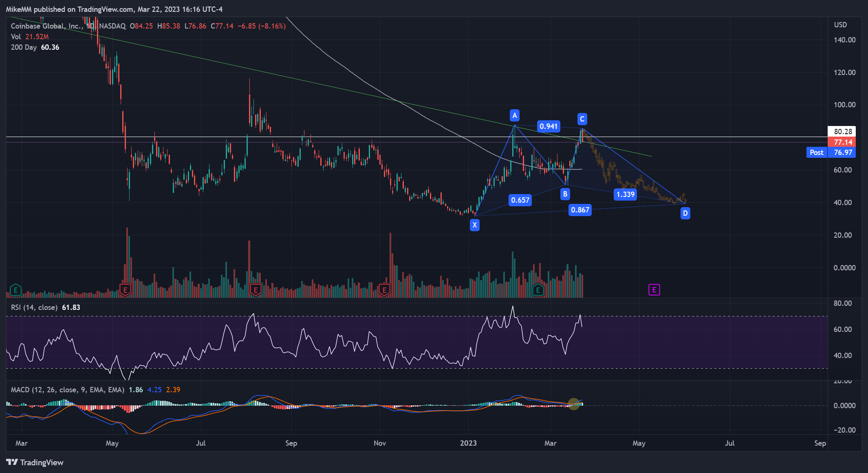
Task: Click the closing price C77.14 in the header
Action: coord(222,26)
